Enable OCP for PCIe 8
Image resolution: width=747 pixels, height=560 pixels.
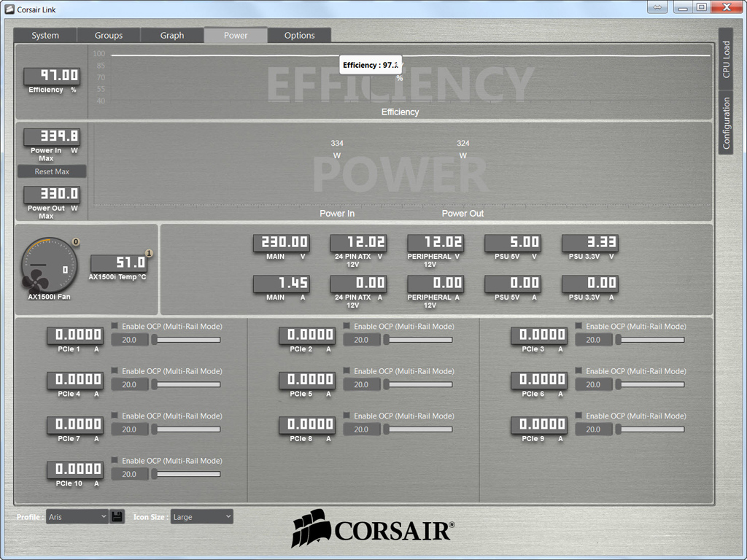pos(347,415)
